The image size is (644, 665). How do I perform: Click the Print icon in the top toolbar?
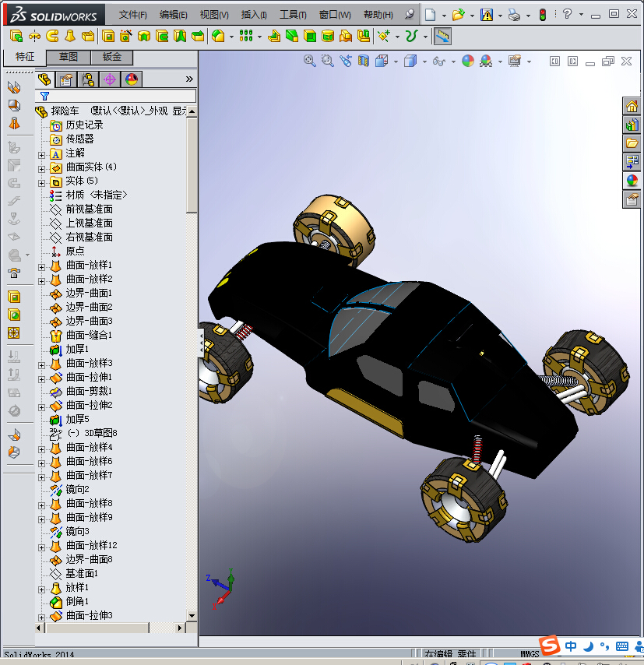pos(514,15)
